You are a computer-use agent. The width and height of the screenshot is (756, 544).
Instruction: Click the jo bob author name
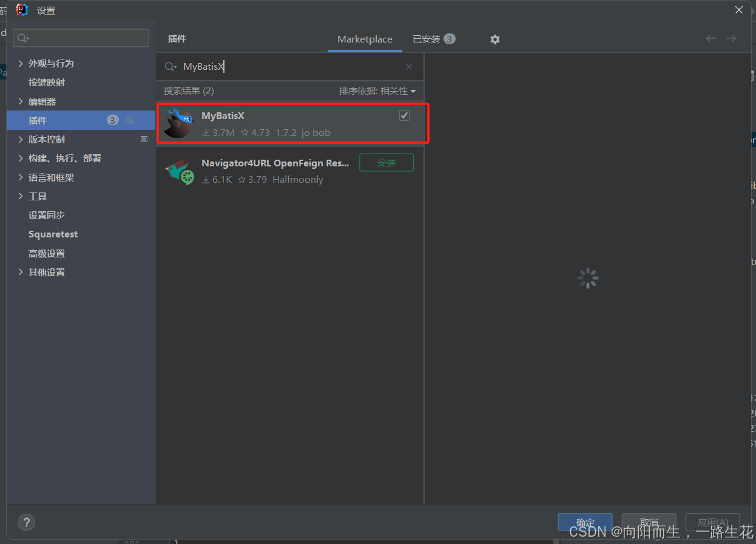(316, 132)
